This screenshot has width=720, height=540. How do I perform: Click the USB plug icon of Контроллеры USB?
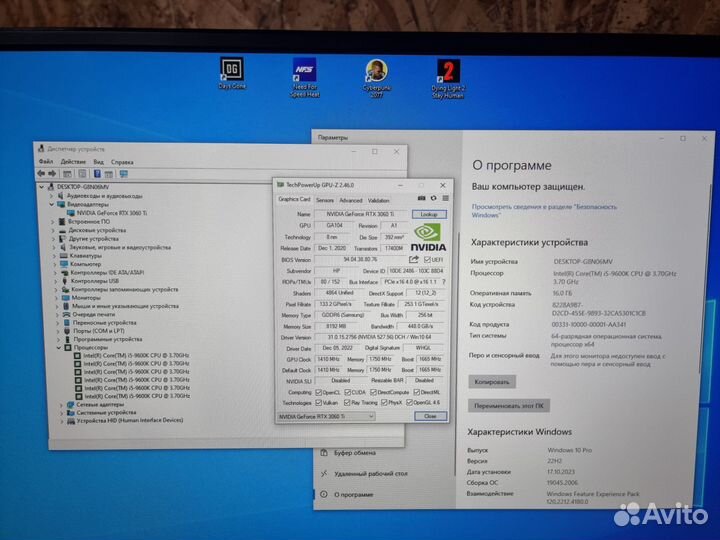pyautogui.click(x=65, y=281)
